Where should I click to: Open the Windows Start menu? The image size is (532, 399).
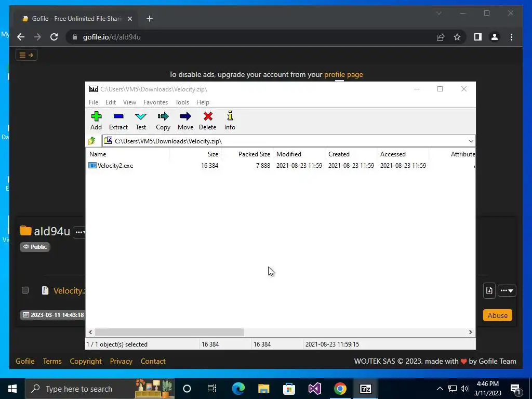click(12, 389)
